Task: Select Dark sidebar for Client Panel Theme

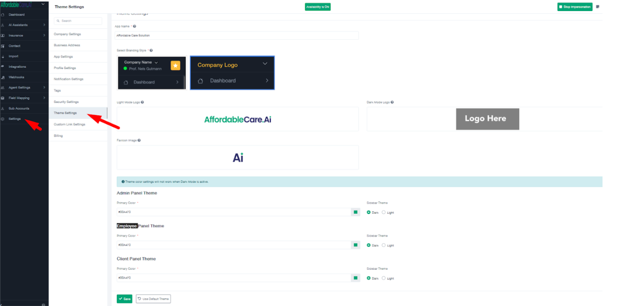Action: point(369,278)
